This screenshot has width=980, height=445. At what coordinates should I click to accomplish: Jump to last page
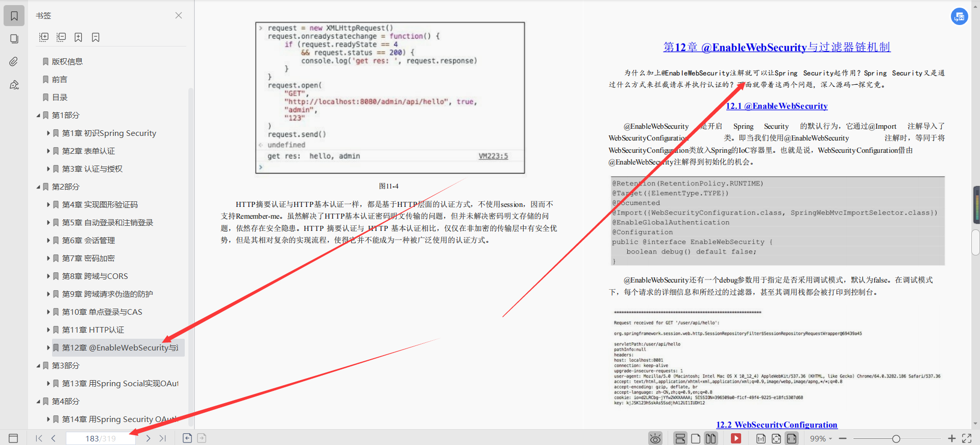[163, 438]
